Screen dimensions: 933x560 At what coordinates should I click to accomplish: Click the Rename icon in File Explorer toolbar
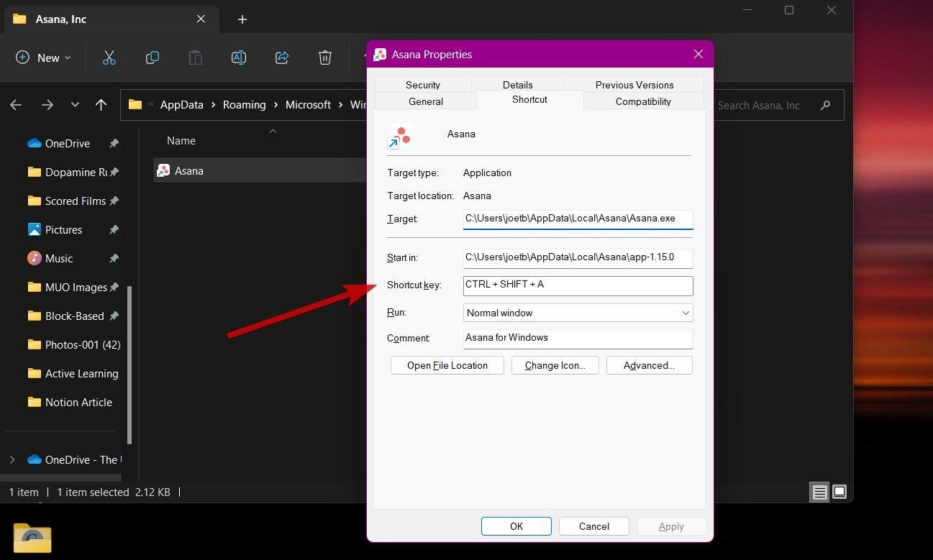click(239, 58)
